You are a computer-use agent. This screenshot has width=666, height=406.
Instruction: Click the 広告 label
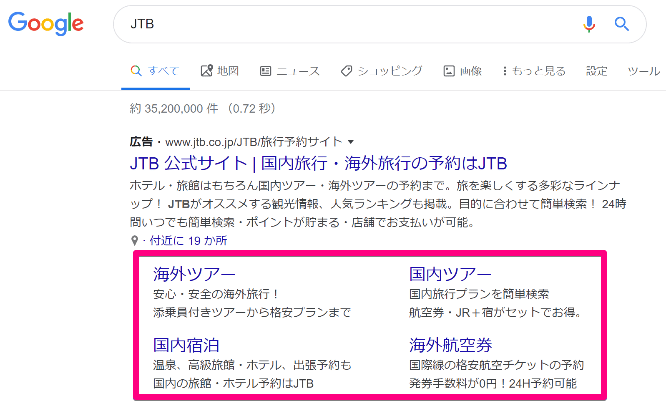[141, 142]
